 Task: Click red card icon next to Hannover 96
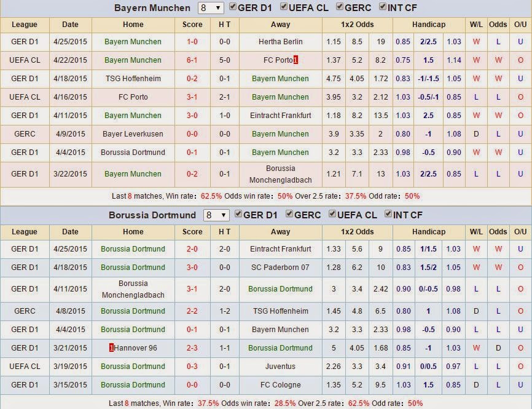pyautogui.click(x=111, y=348)
